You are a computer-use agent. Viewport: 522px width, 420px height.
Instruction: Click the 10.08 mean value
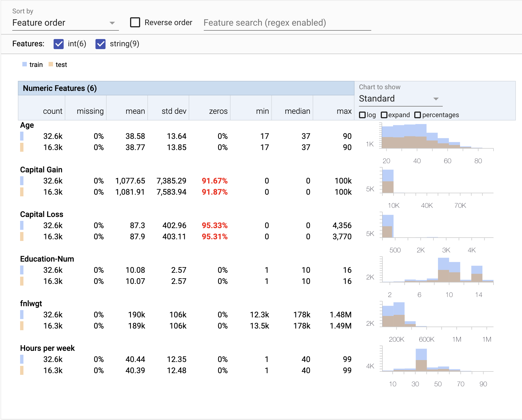coord(135,270)
